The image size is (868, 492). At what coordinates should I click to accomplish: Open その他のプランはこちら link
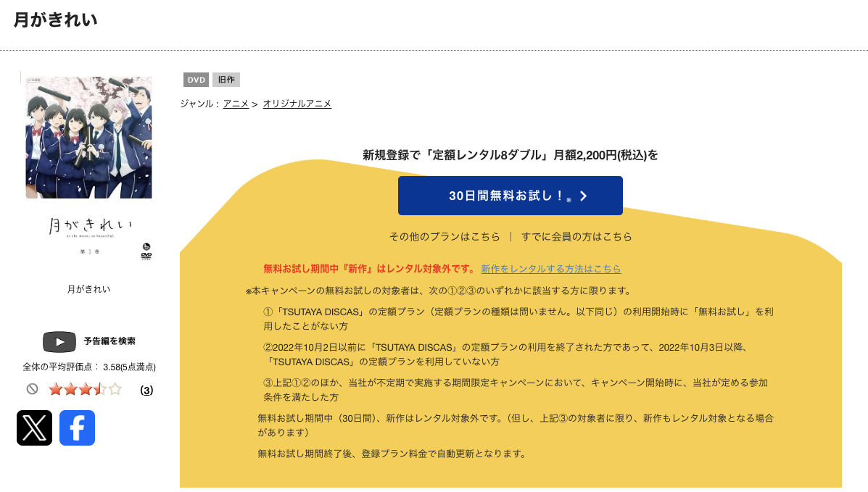point(445,236)
